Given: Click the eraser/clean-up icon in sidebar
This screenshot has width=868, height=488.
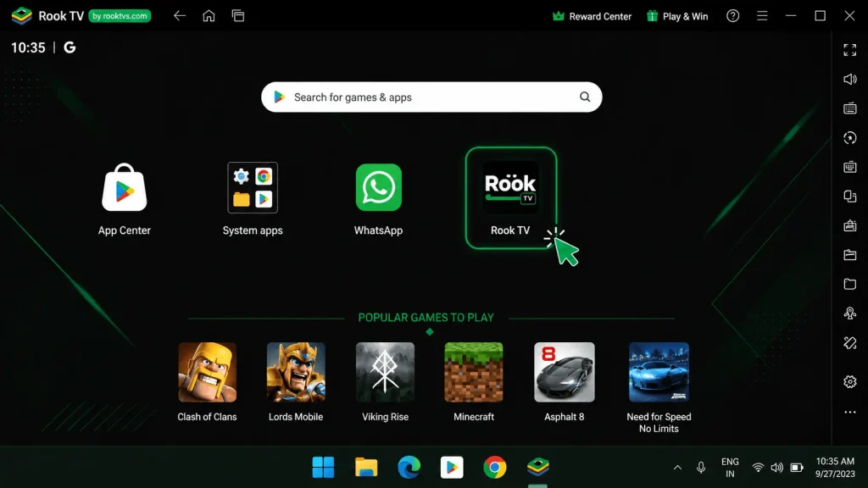Looking at the screenshot, I should 849,343.
